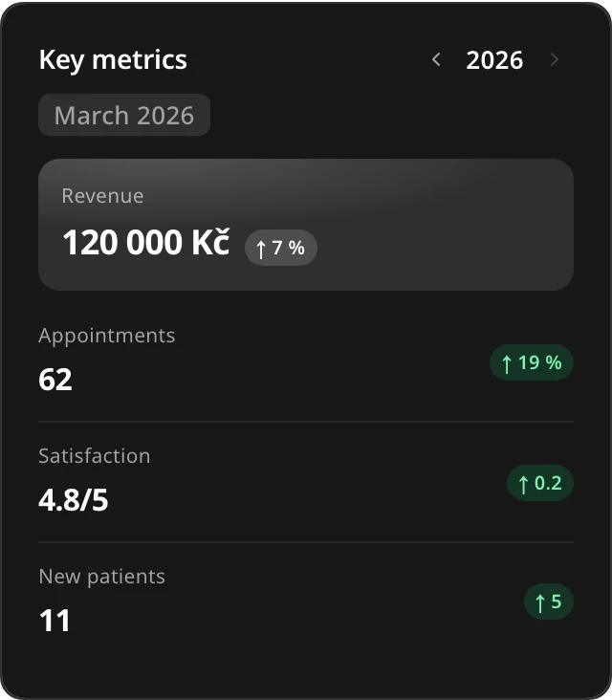Open the Revenue card
The image size is (612, 700).
pos(306,225)
